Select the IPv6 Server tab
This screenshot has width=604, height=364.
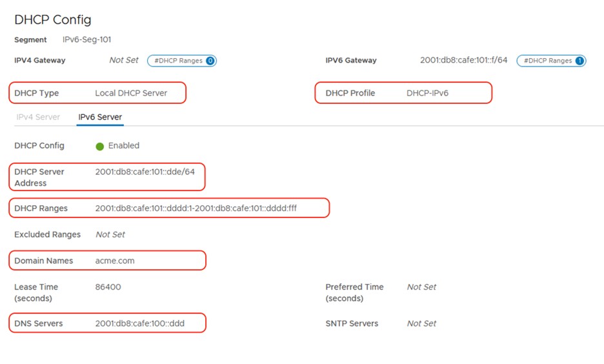pyautogui.click(x=100, y=117)
